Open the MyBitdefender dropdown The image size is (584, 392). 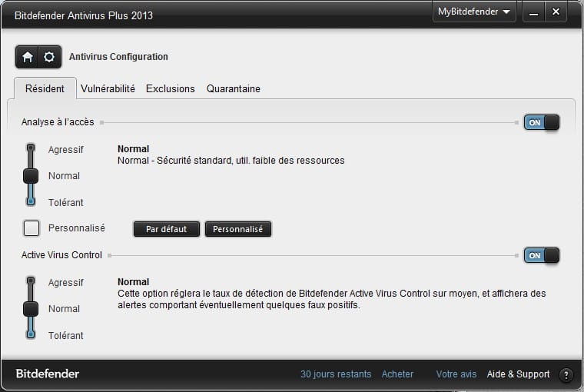click(474, 12)
